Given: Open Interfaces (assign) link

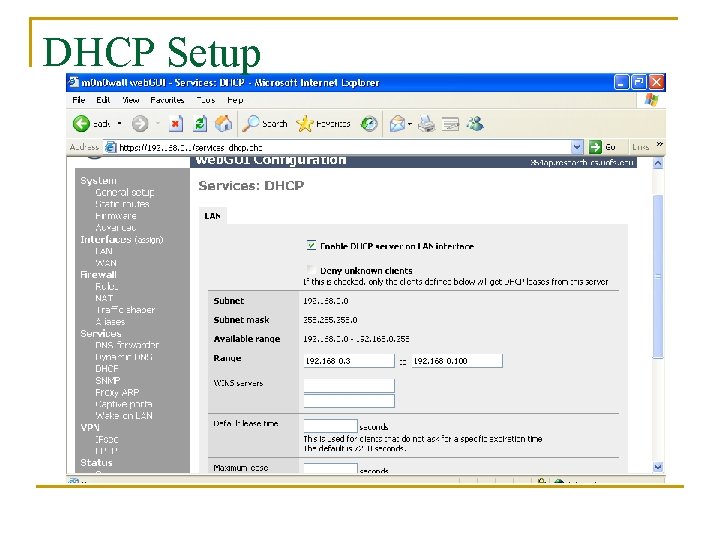Looking at the screenshot, I should [122, 239].
